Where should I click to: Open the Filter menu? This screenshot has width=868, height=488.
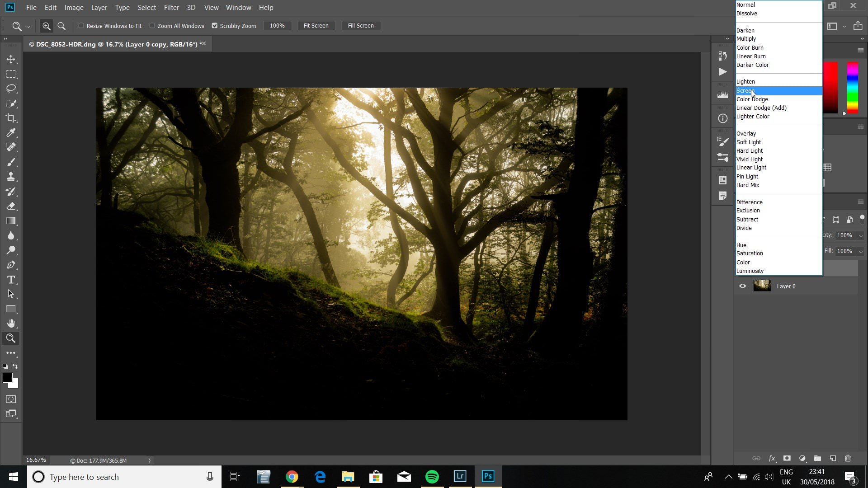click(171, 7)
